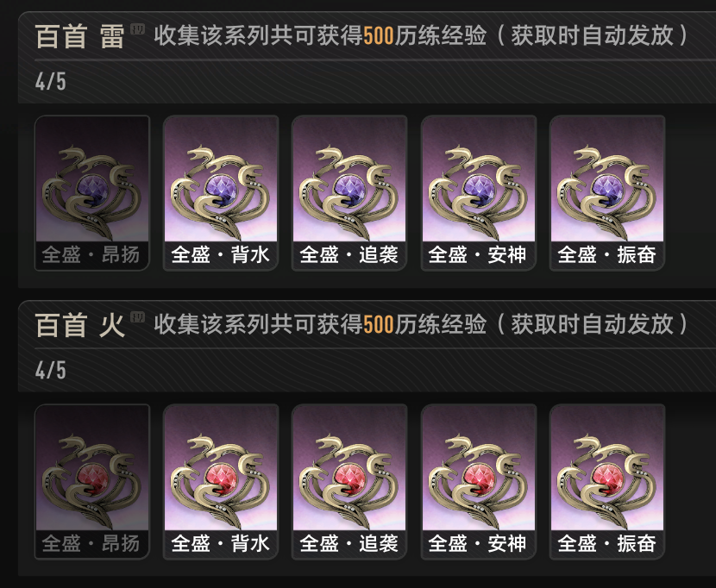Click the 4/5 progress under 百首 火
The width and height of the screenshot is (716, 588).
[x=51, y=370]
